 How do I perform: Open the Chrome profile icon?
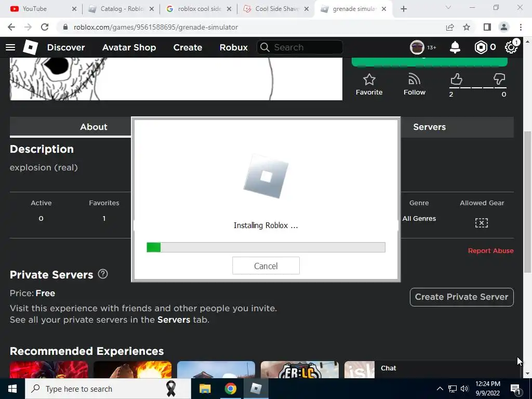point(504,27)
